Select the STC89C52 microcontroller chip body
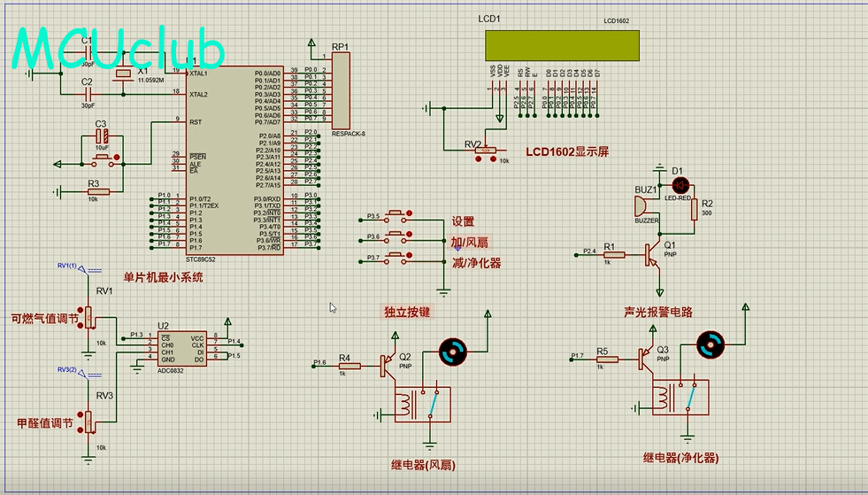The height and width of the screenshot is (495, 868). click(234, 160)
